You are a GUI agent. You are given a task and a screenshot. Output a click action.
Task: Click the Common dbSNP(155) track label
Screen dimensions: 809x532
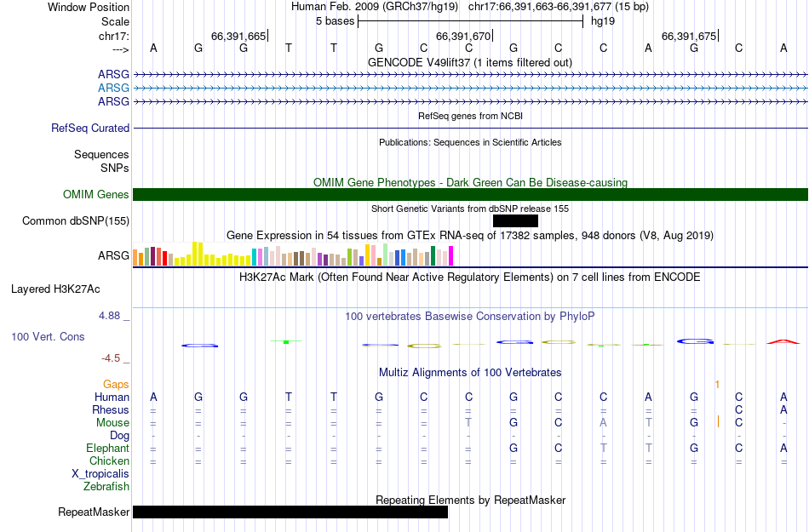[75, 220]
